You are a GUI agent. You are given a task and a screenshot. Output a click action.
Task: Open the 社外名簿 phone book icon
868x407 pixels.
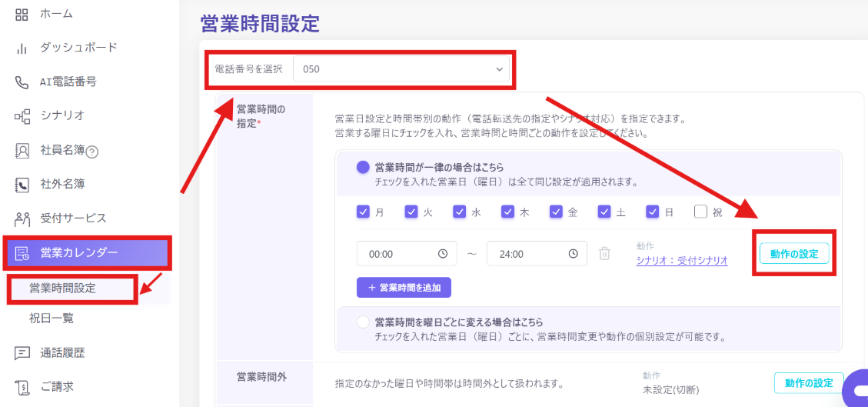point(22,185)
